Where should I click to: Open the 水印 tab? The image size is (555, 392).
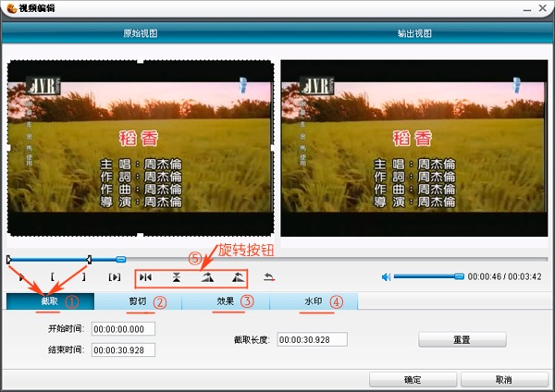pos(314,301)
